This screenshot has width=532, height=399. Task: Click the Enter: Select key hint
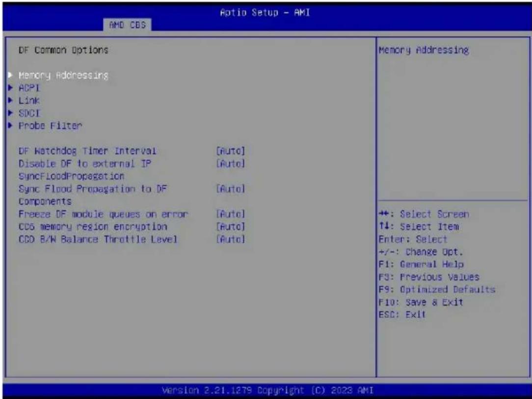click(413, 239)
